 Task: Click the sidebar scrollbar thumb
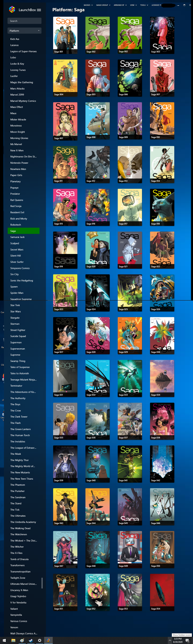coord(42,583)
